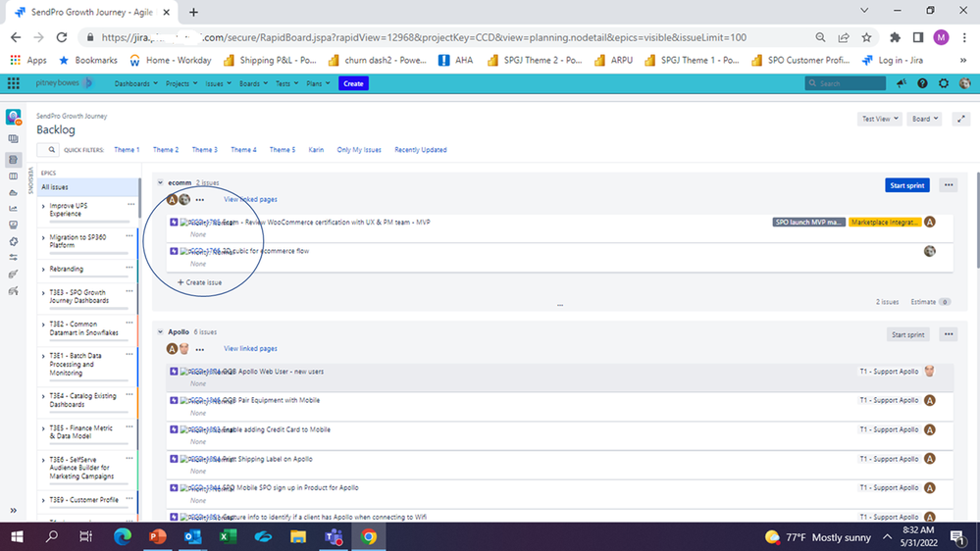Click the brown A avatar under ecomm
This screenshot has height=551, width=980.
coord(172,200)
